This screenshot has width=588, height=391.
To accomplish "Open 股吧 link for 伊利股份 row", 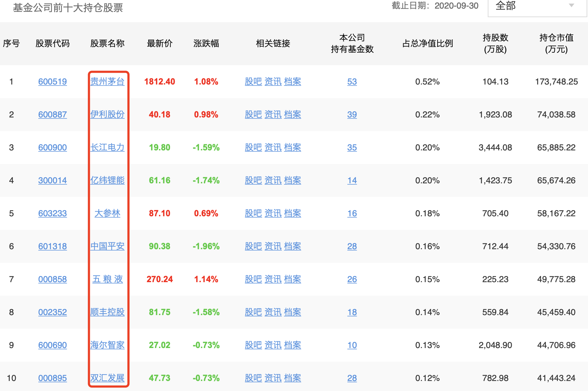I will pyautogui.click(x=254, y=115).
